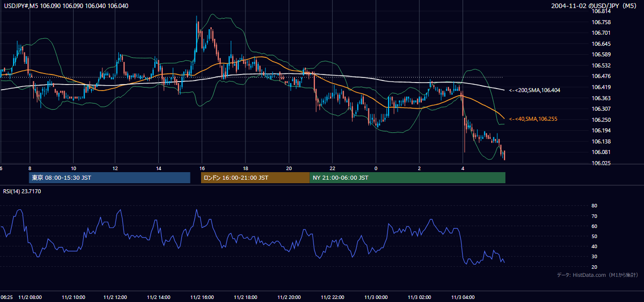Screen dimensions: 644x302
Task: Click price axis value 106.701
Action: tap(601, 33)
